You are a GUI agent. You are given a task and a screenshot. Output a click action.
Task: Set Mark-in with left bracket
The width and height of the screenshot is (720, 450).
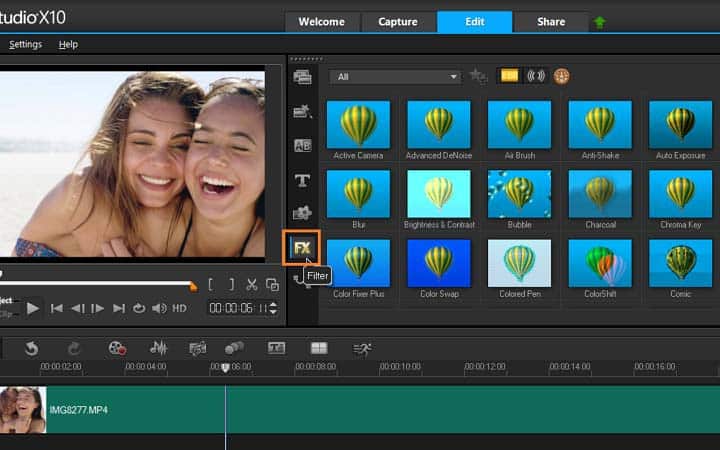coord(210,285)
